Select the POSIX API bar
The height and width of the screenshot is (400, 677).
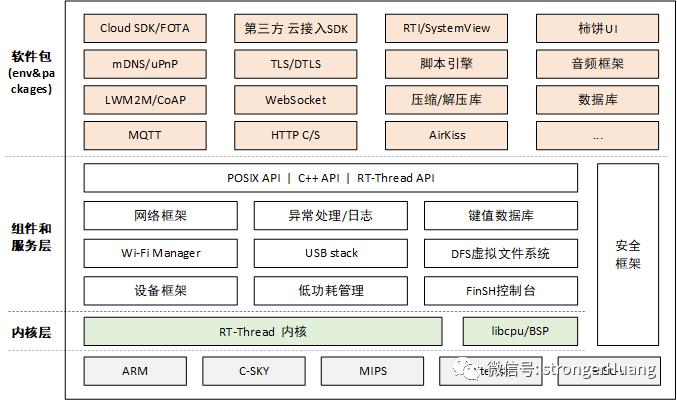(x=331, y=178)
